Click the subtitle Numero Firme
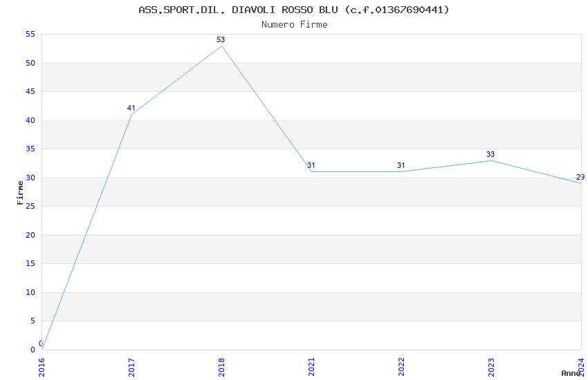The height and width of the screenshot is (380, 588). pyautogui.click(x=295, y=25)
